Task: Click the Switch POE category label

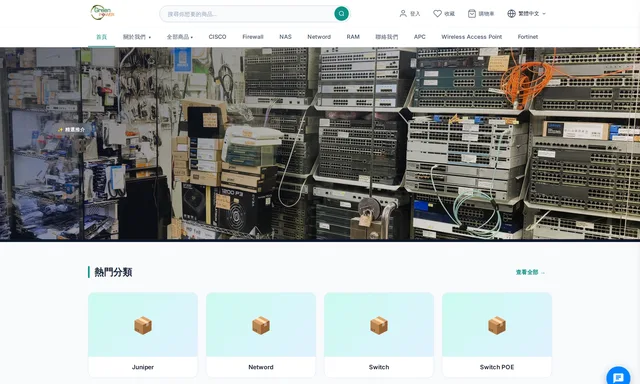Action: click(497, 367)
